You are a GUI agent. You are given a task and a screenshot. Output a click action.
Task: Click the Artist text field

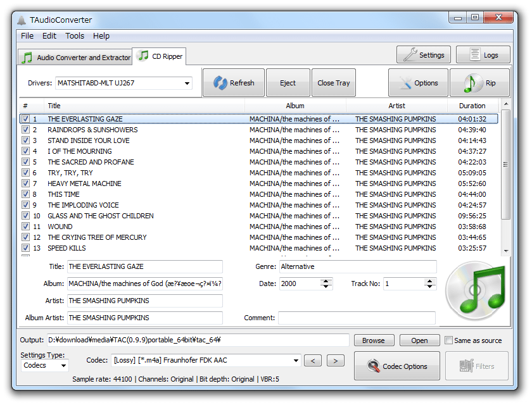tap(145, 301)
